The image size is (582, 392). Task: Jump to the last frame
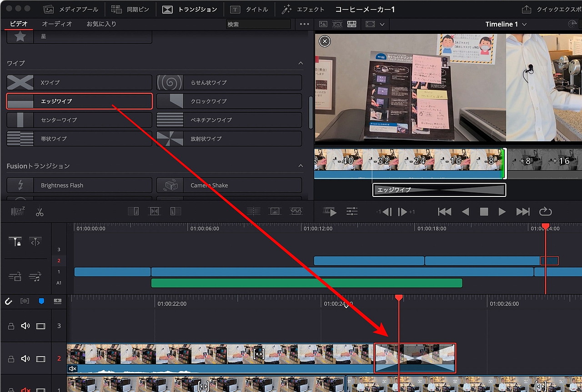(523, 211)
